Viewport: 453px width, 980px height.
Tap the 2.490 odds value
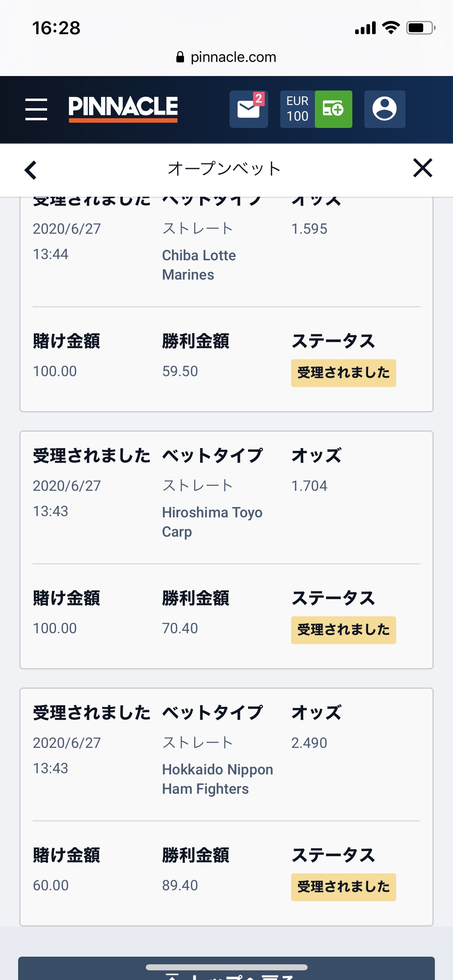(309, 743)
